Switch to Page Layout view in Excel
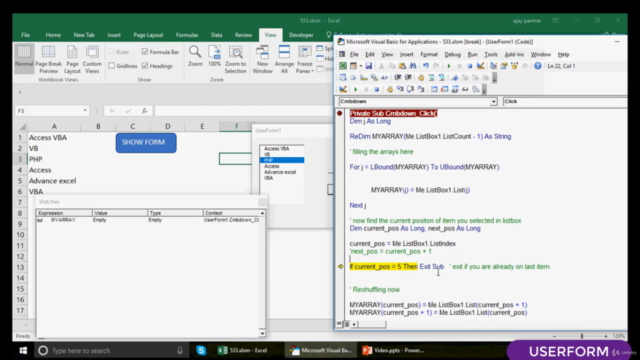 72,59
